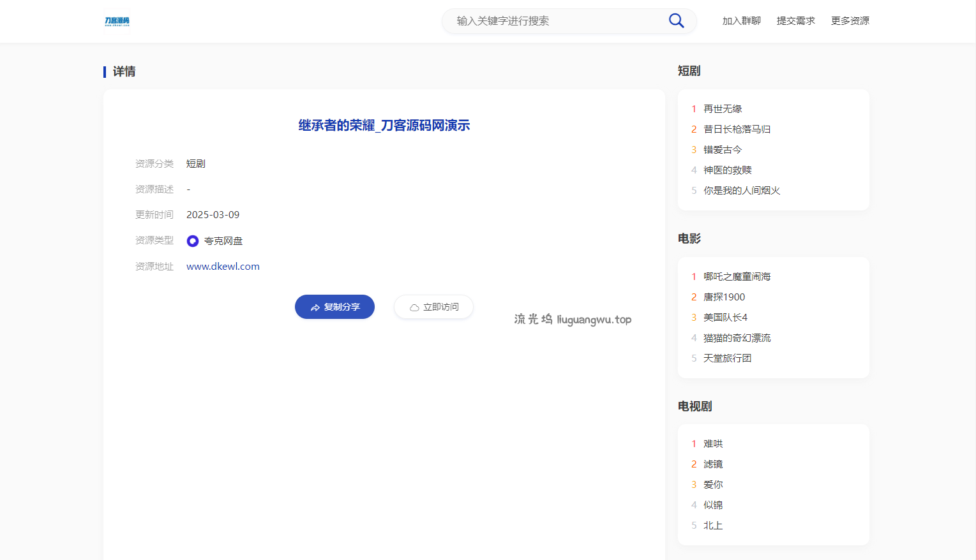Click inside the keyword search field
The image size is (976, 560).
point(555,21)
